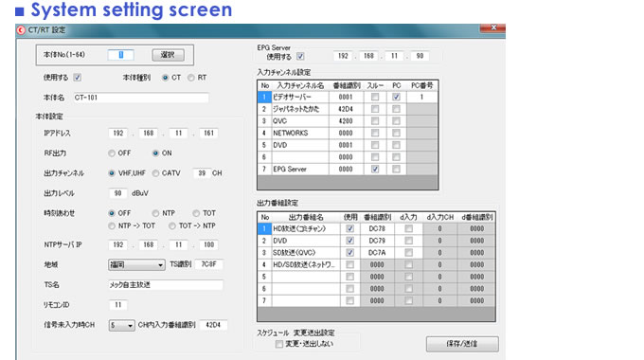Viewport: 644px width, 360px height.
Task: Click output 番組識別 cell DC78
Action: tap(377, 228)
